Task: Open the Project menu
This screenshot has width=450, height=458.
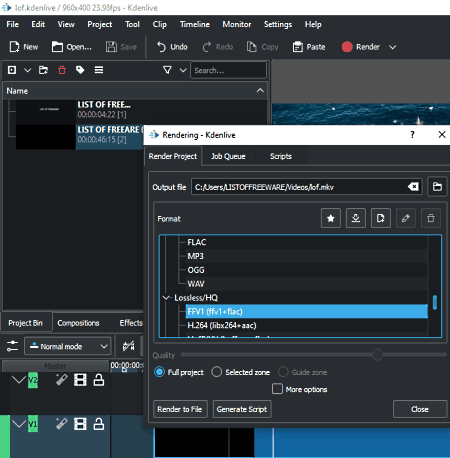Action: coord(100,24)
